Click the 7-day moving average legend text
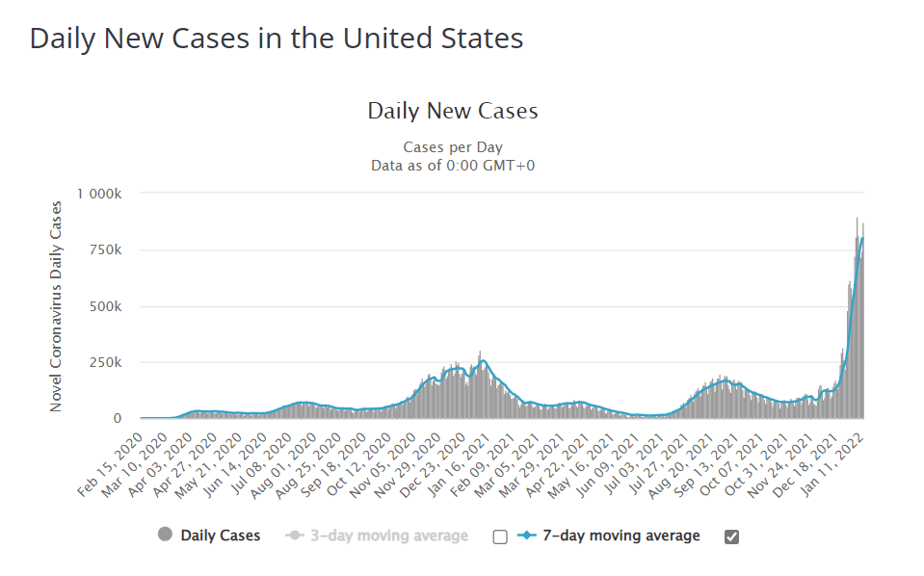The image size is (924, 576). pos(622,536)
